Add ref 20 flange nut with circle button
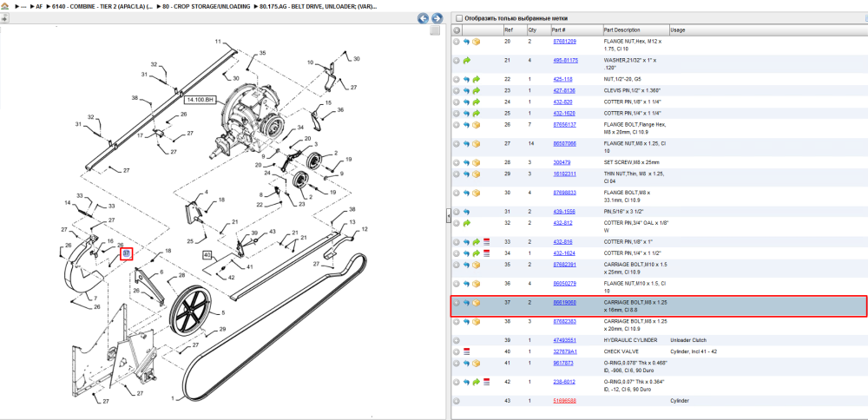 pos(457,42)
